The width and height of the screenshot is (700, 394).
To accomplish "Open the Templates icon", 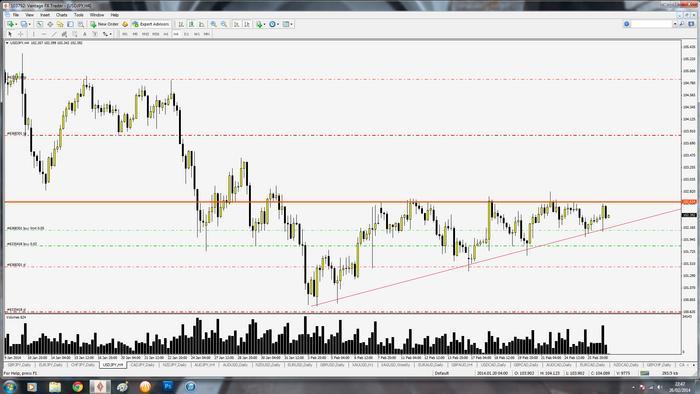I will point(286,24).
